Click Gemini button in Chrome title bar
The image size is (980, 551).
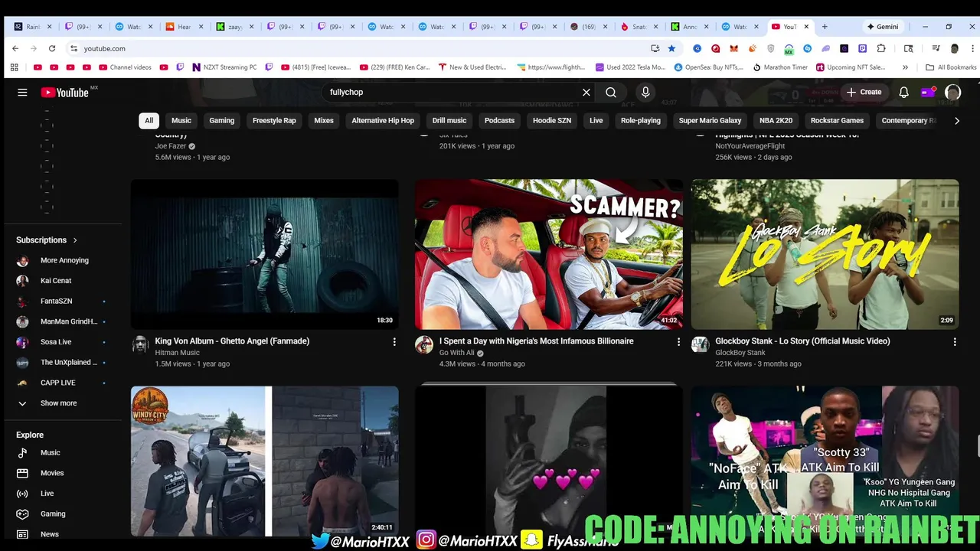pyautogui.click(x=883, y=27)
